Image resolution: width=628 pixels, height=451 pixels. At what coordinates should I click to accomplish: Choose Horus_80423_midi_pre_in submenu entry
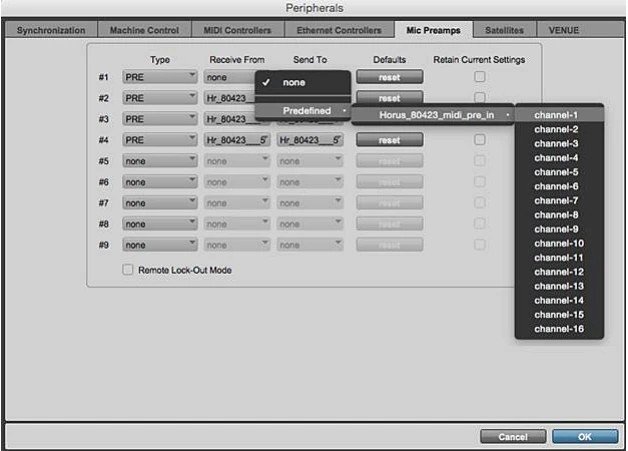coord(433,115)
